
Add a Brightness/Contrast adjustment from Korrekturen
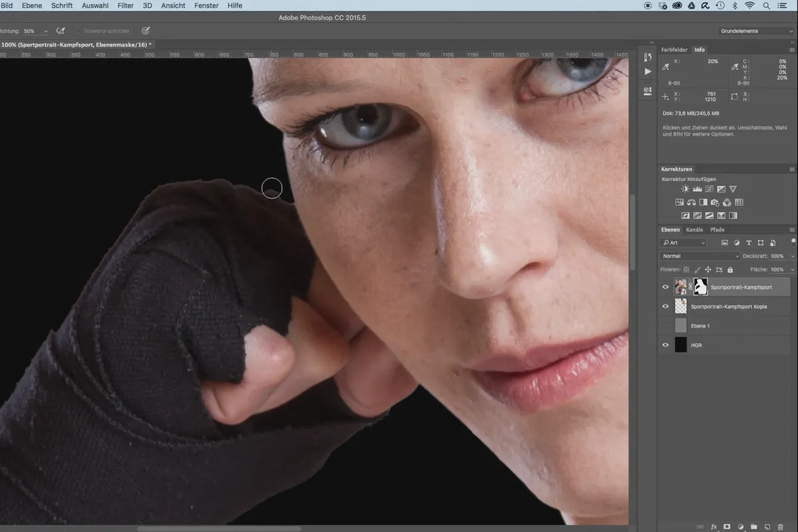[685, 190]
